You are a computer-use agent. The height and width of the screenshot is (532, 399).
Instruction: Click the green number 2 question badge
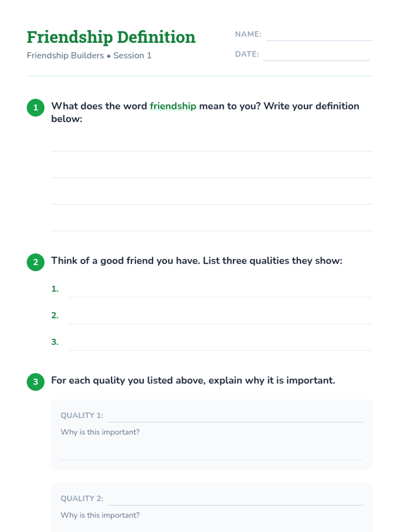(36, 262)
